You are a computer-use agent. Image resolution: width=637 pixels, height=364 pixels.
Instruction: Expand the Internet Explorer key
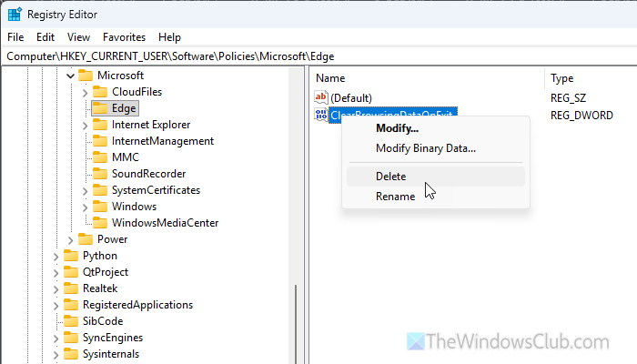85,126
